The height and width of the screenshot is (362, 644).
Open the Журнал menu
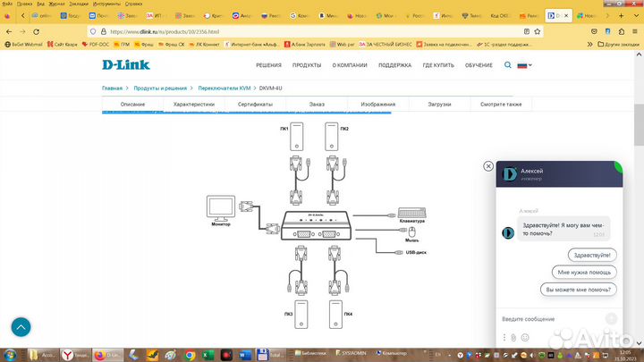[56, 4]
